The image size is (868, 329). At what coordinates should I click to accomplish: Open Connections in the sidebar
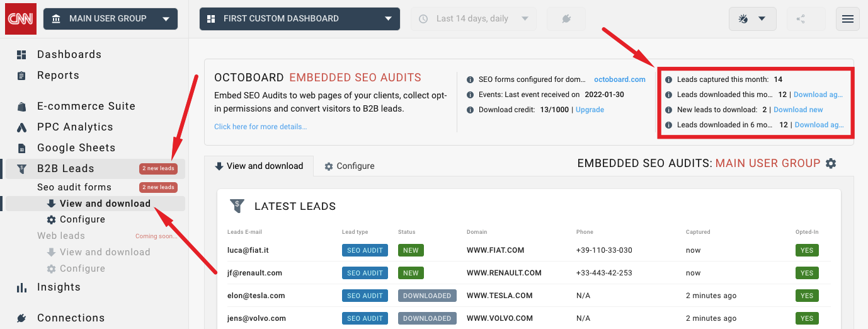click(71, 318)
